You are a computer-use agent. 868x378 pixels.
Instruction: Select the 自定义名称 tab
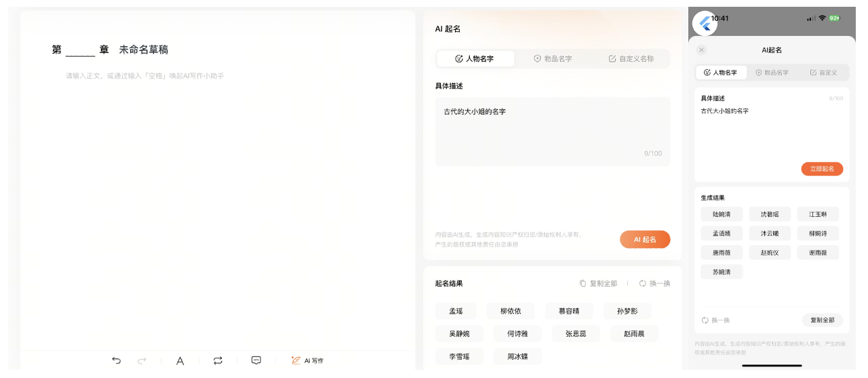click(631, 59)
